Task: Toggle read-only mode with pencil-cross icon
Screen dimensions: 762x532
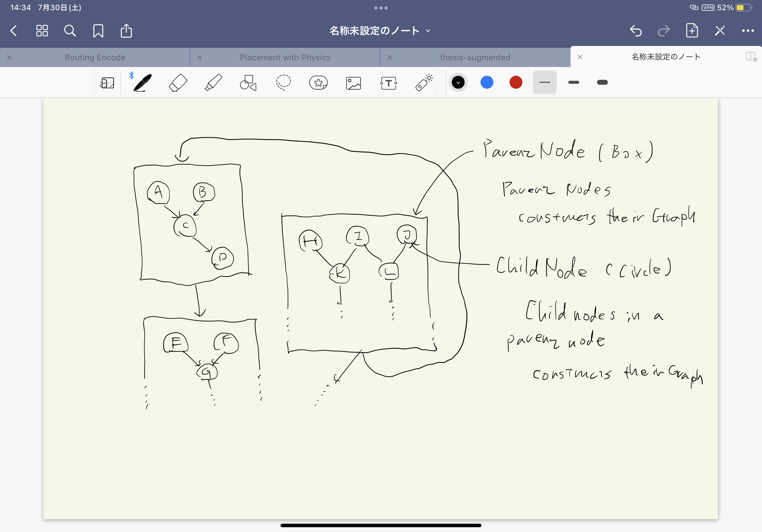Action: (x=720, y=31)
